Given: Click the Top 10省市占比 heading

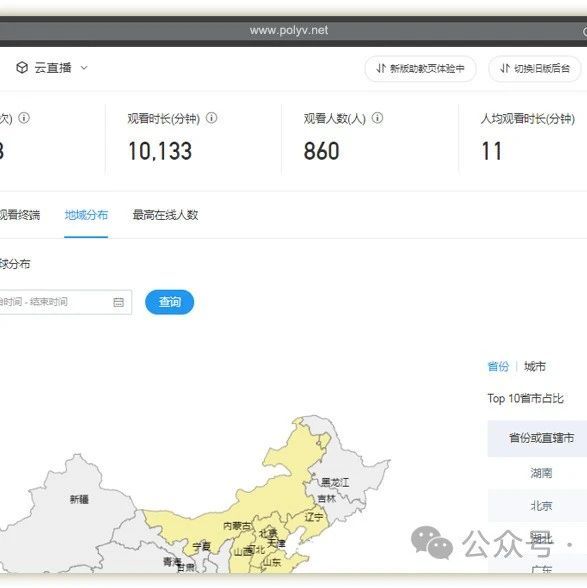Looking at the screenshot, I should [525, 398].
